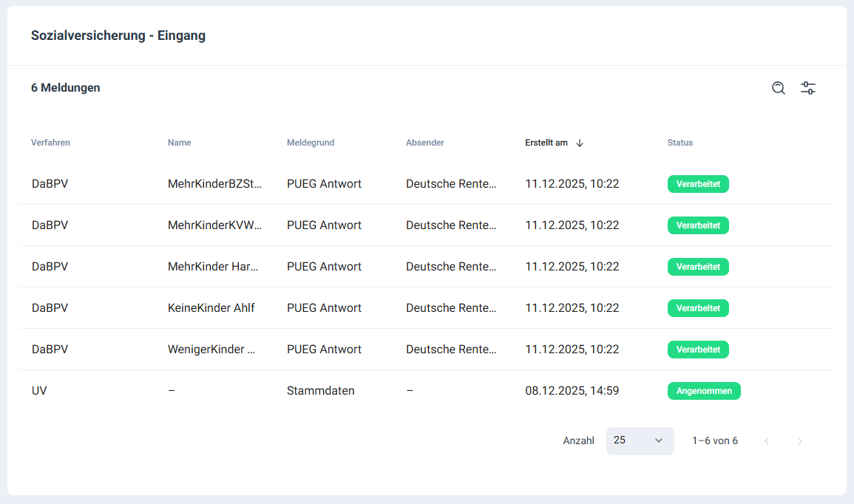
Task: Sort by Name column header
Action: point(179,143)
